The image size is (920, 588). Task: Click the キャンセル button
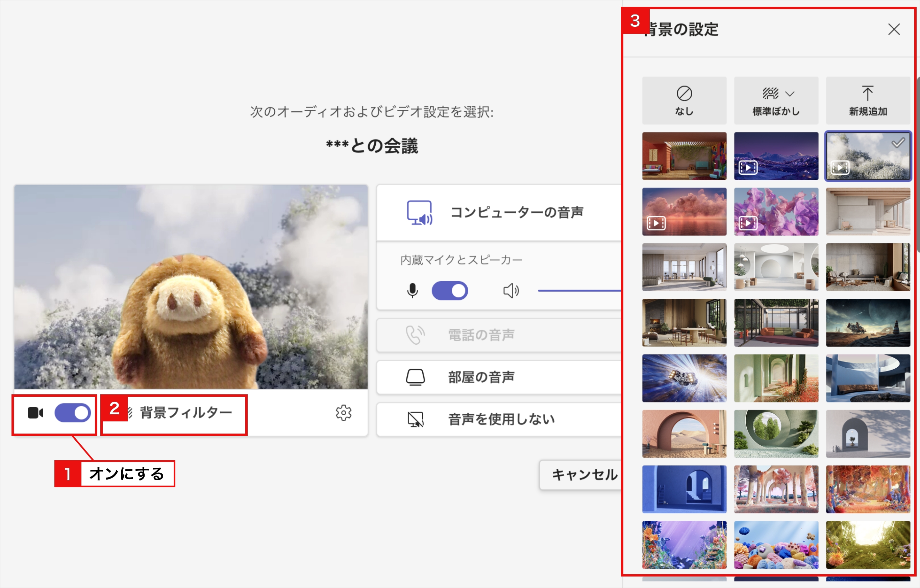[581, 475]
